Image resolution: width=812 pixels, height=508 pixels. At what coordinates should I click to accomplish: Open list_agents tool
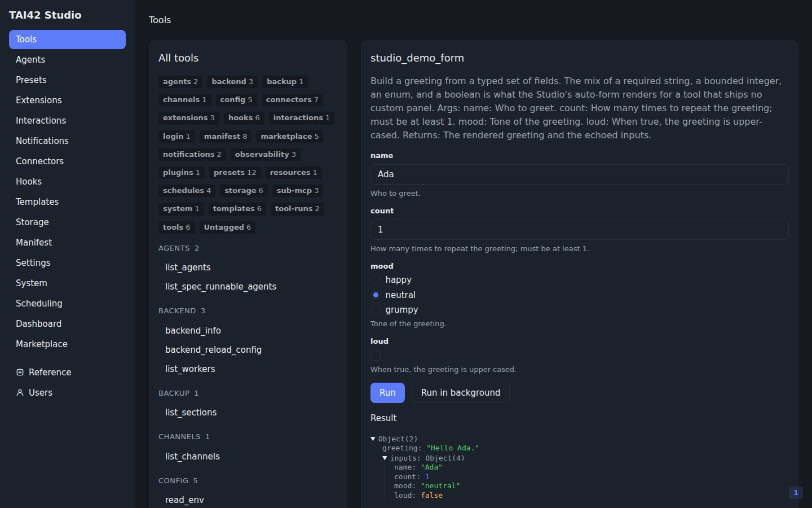click(248, 268)
